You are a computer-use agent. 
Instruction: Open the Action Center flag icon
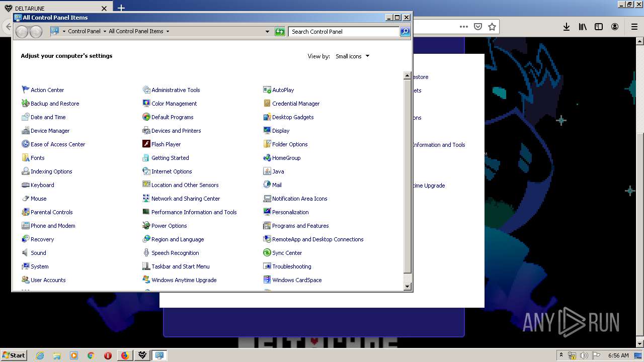(x=26, y=89)
